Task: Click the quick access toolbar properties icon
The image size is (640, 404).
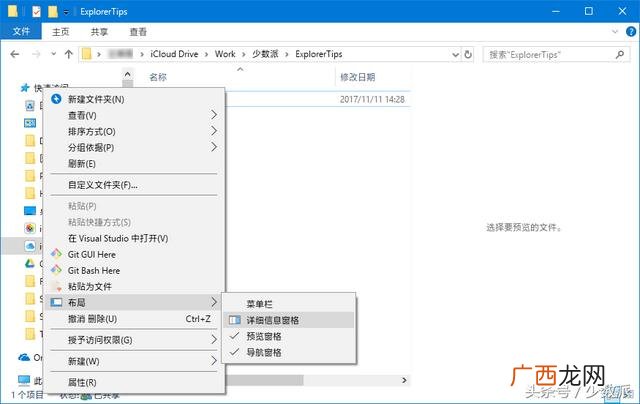Action: point(36,11)
